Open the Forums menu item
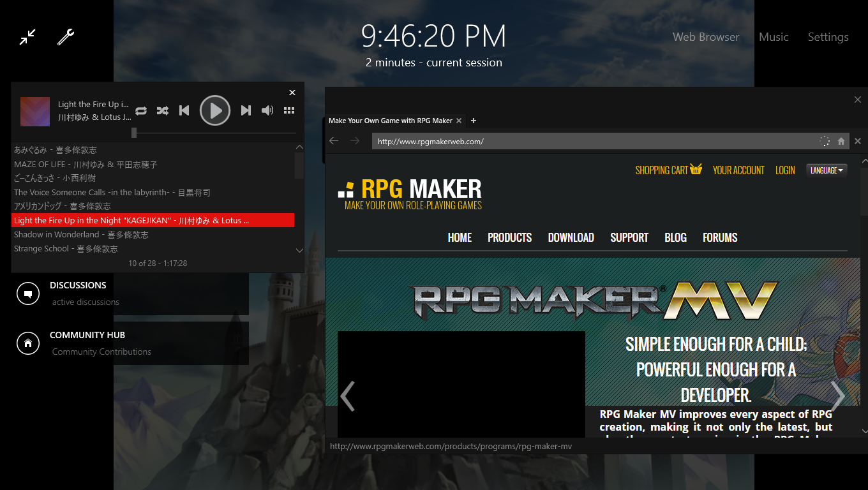The height and width of the screenshot is (490, 868). [x=720, y=237]
